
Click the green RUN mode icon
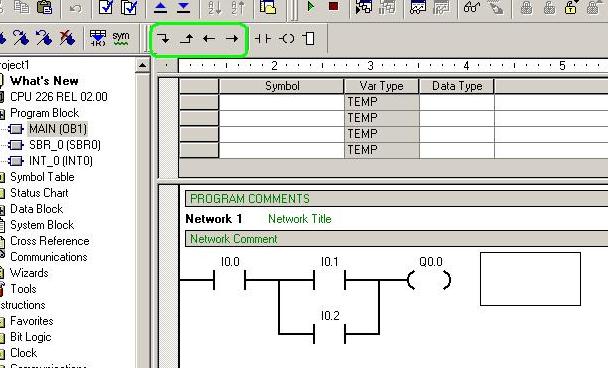tap(310, 7)
